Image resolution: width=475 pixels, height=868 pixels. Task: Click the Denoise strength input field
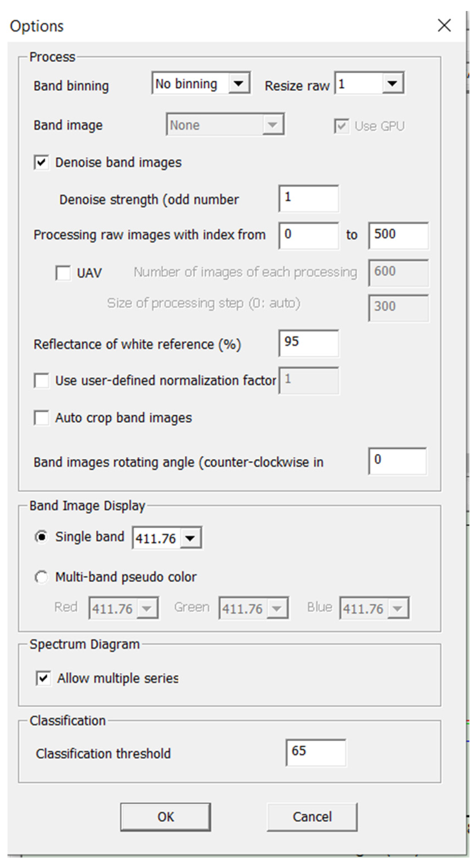308,199
